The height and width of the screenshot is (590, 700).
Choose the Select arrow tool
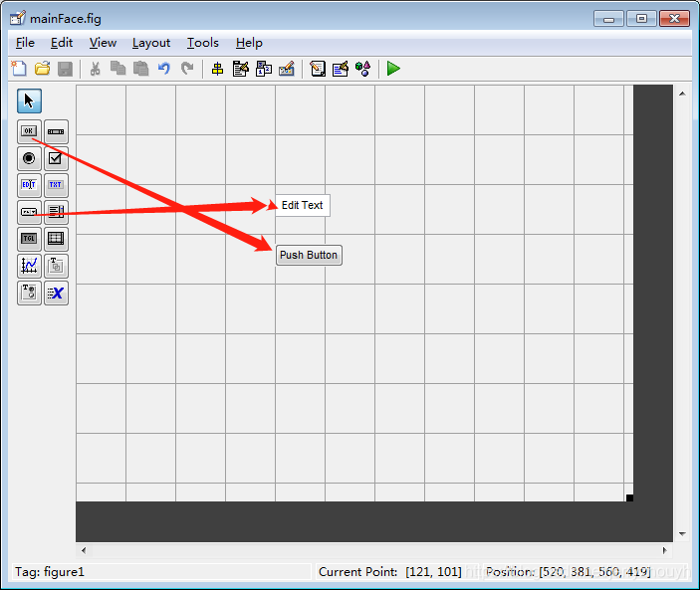tap(29, 100)
